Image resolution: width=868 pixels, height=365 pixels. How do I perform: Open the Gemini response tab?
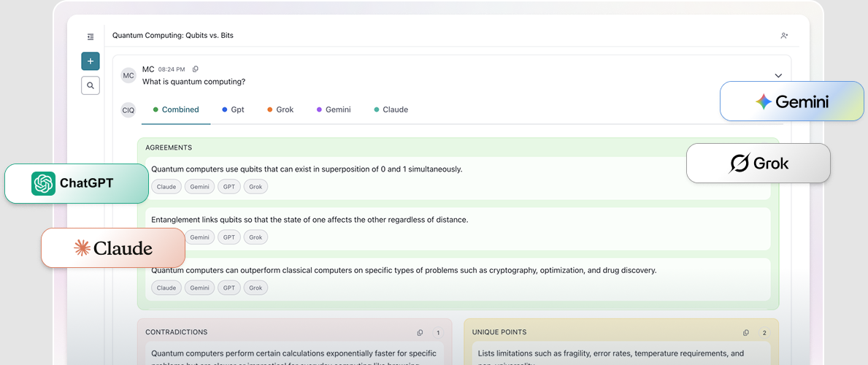coord(333,109)
